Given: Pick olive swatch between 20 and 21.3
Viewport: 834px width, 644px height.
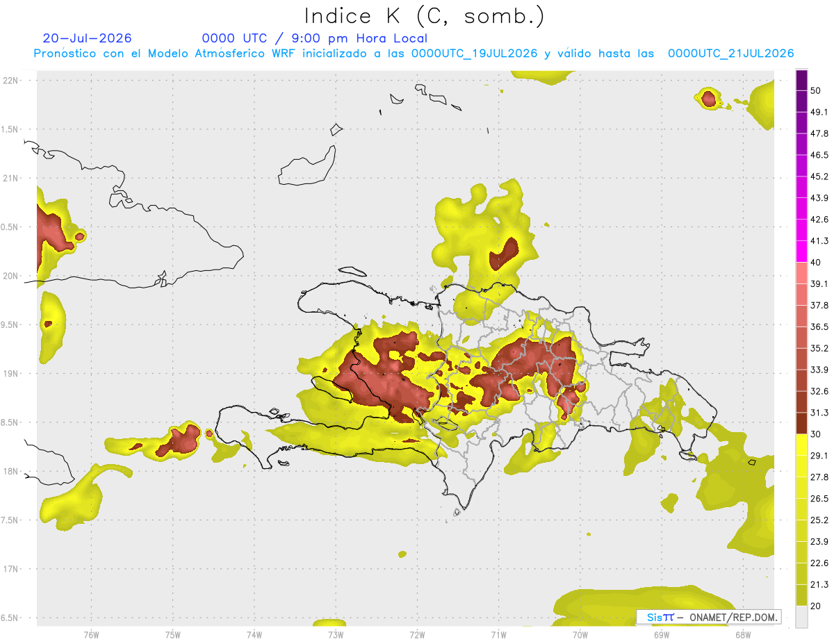Looking at the screenshot, I should click(x=801, y=595).
